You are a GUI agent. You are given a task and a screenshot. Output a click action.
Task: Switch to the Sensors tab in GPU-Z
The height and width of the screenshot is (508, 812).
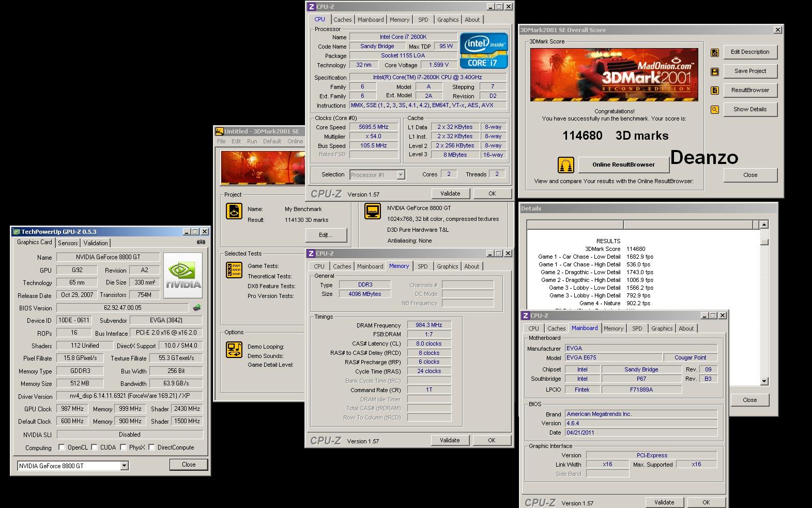tap(68, 243)
